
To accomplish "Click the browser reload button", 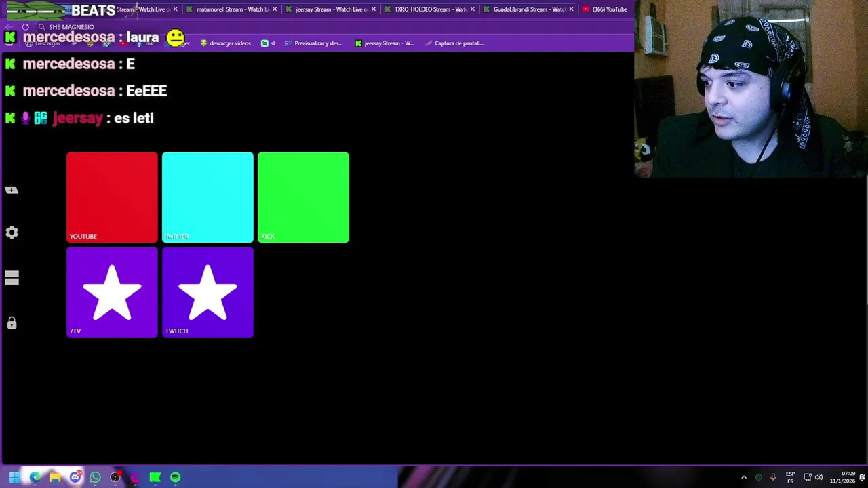I will point(25,27).
